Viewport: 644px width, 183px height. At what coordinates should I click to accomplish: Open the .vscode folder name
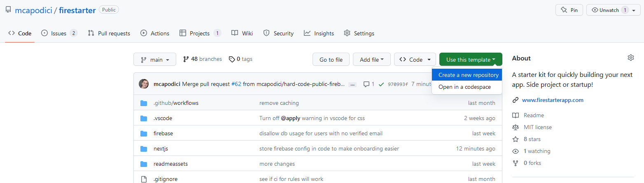(163, 118)
